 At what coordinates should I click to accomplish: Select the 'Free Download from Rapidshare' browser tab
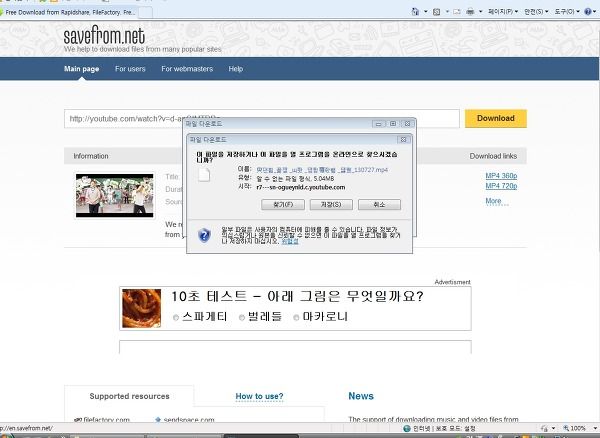click(x=68, y=12)
